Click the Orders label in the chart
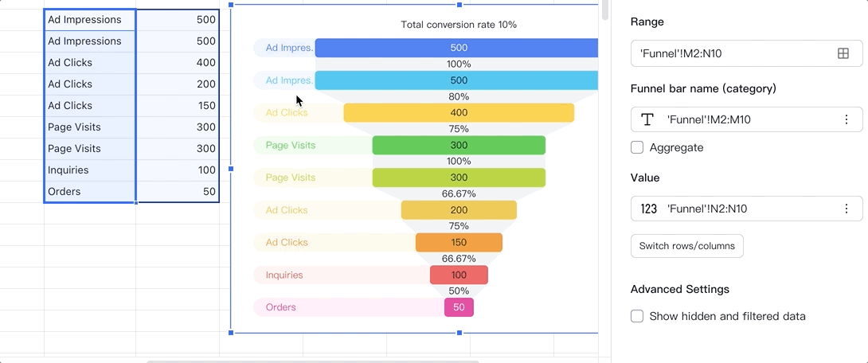Image resolution: width=868 pixels, height=363 pixels. (281, 307)
